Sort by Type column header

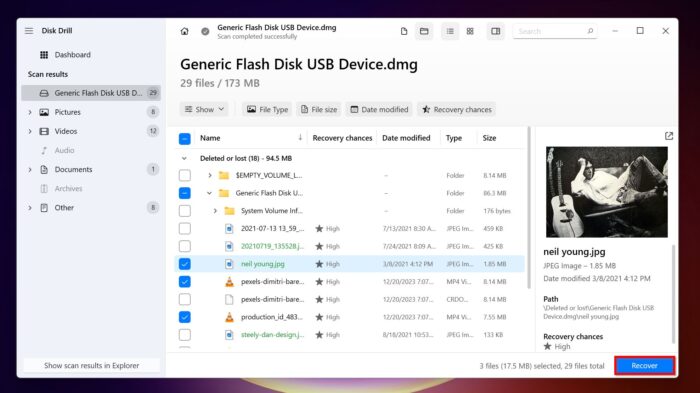(x=454, y=138)
